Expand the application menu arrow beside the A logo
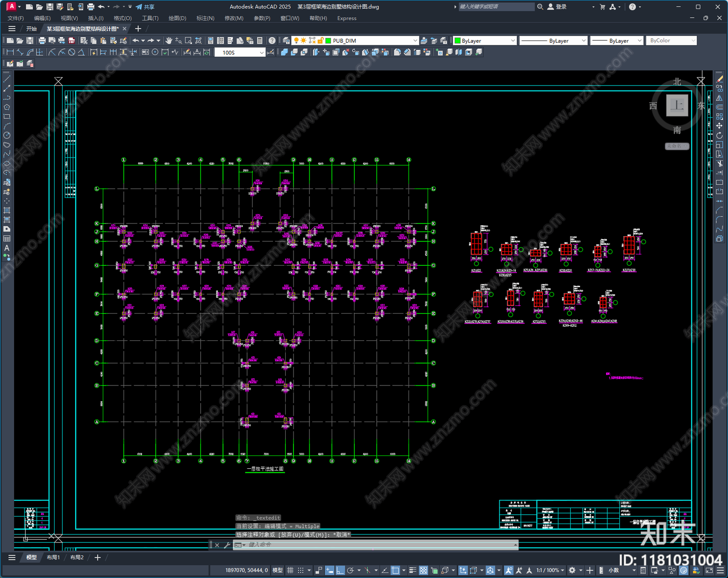The image size is (728, 578). pos(20,7)
